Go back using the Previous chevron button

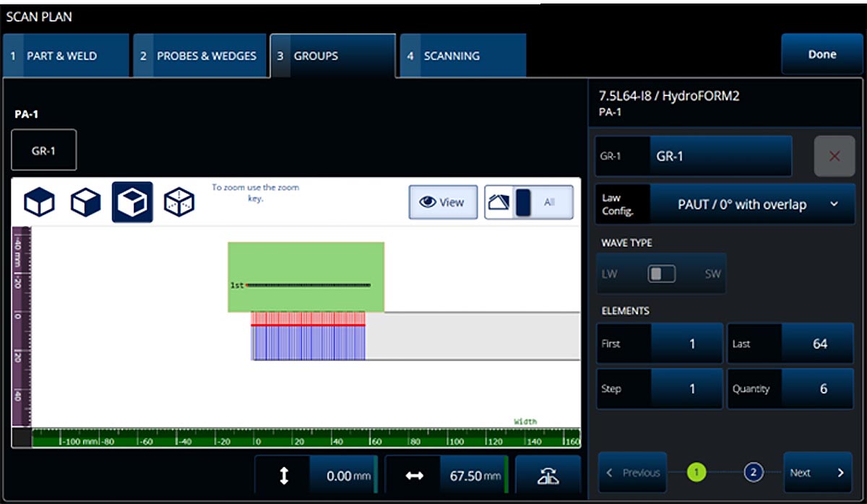632,473
